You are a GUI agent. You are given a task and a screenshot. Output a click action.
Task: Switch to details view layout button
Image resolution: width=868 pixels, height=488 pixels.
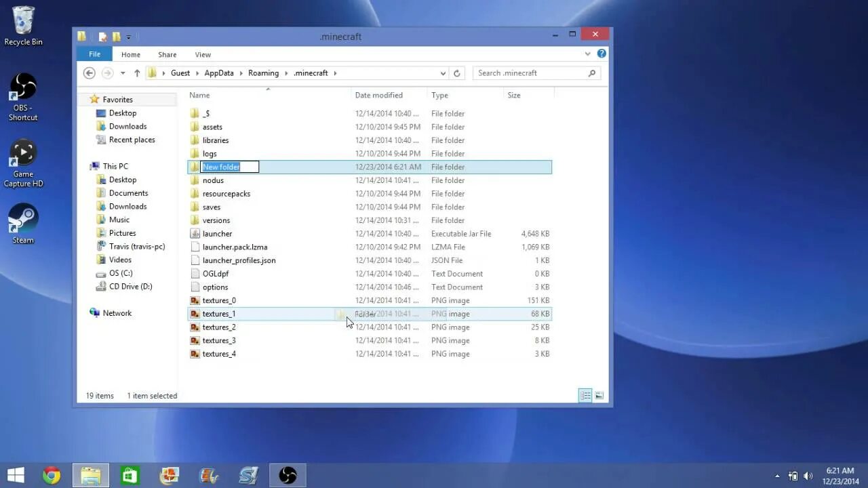click(x=585, y=396)
